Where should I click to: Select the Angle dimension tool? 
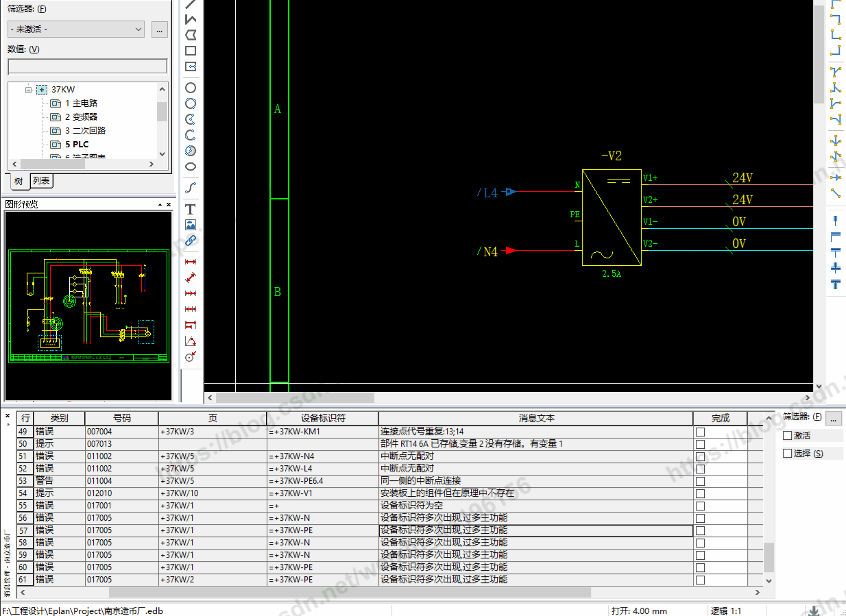(191, 341)
